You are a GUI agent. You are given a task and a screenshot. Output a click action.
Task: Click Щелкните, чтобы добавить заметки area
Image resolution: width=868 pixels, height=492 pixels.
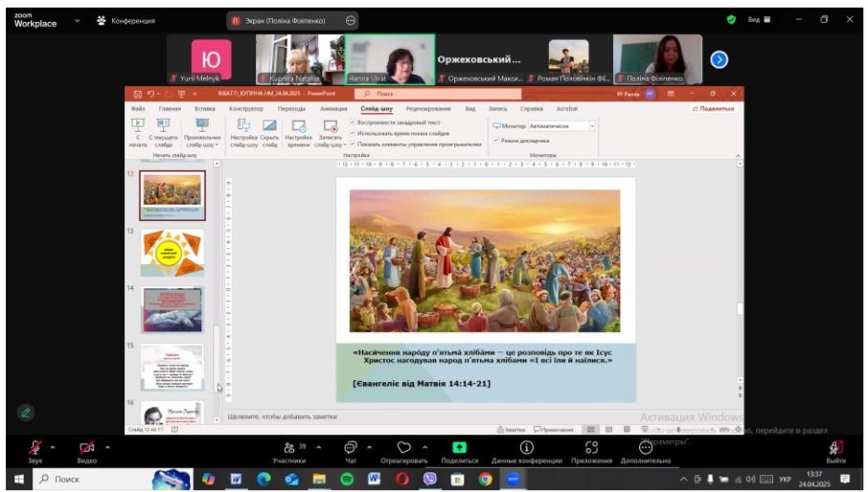tap(283, 416)
